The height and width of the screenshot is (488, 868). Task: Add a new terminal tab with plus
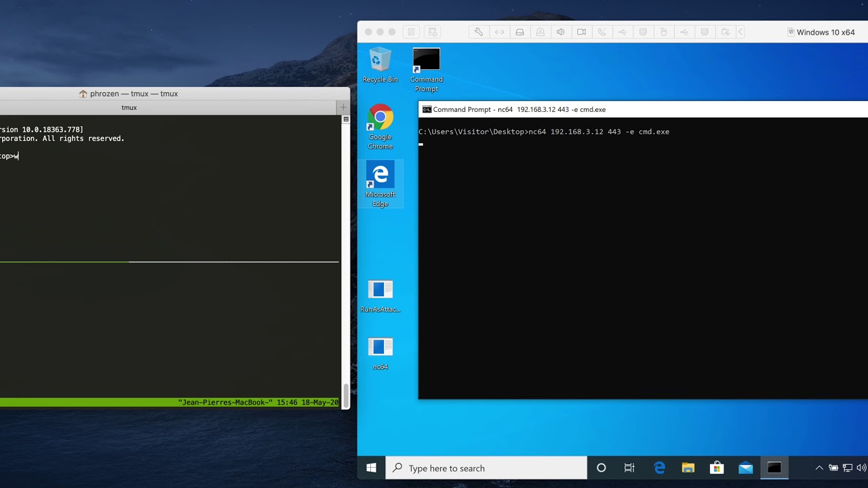[x=343, y=107]
